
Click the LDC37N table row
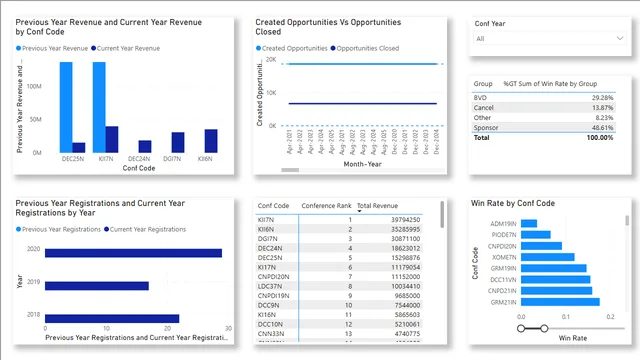(339, 286)
